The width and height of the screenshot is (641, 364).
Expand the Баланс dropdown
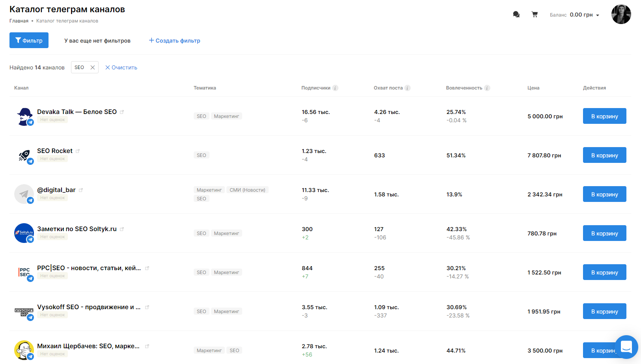click(x=598, y=15)
